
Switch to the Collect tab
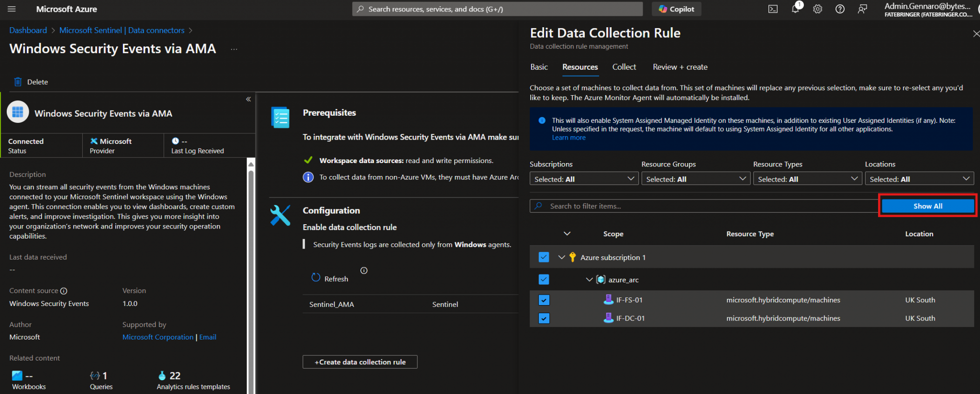tap(624, 67)
